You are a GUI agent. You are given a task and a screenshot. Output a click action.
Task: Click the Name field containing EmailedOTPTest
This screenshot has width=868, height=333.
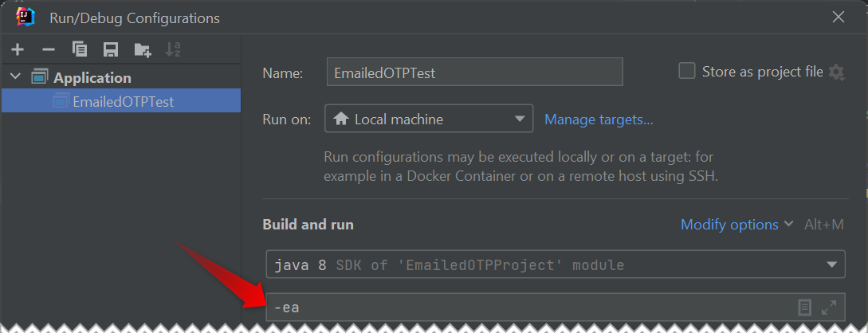[x=475, y=72]
